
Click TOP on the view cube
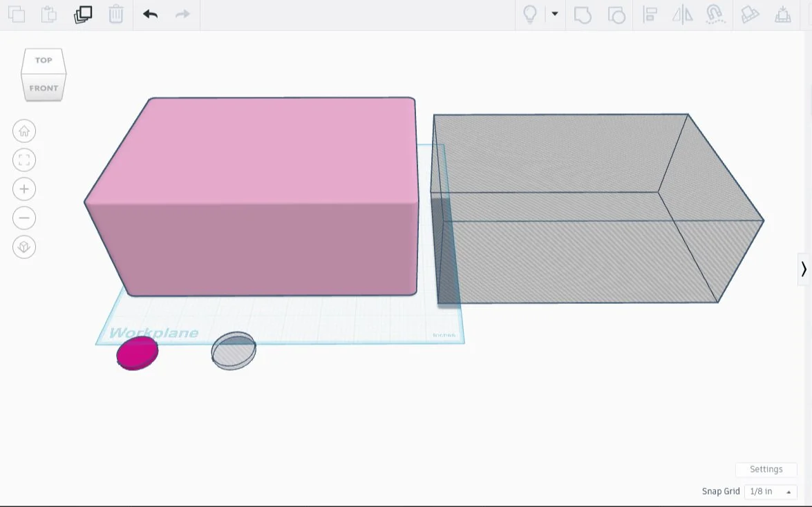coord(43,60)
